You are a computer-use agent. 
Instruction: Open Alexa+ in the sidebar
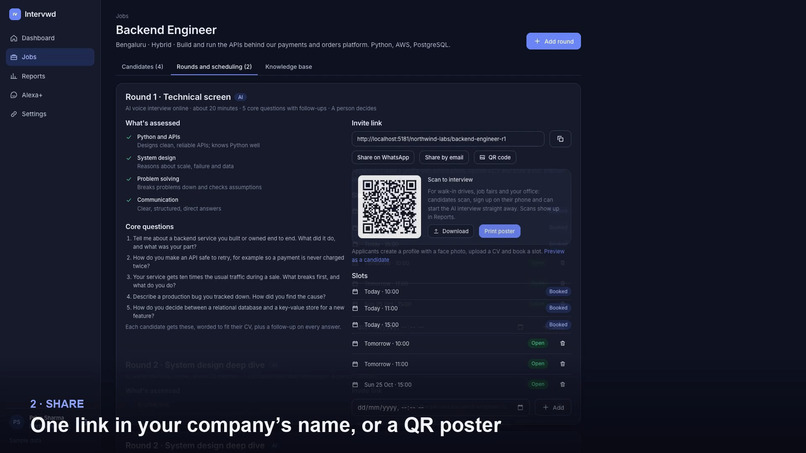[x=50, y=95]
